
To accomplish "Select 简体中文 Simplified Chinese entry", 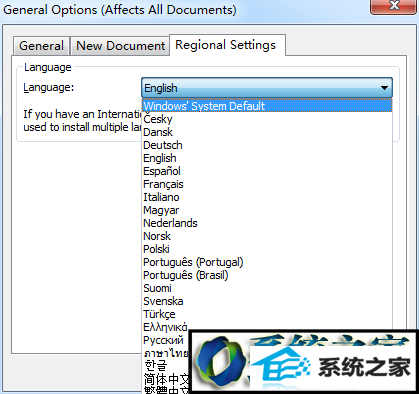I will (x=165, y=379).
